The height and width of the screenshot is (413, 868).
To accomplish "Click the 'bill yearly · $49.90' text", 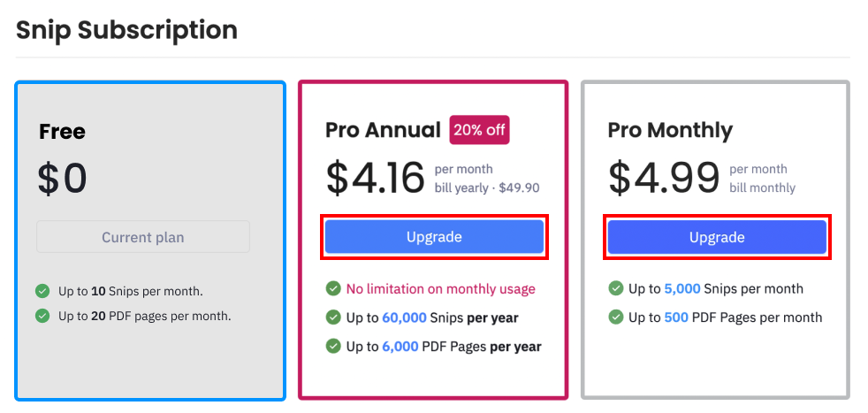I will click(x=487, y=188).
